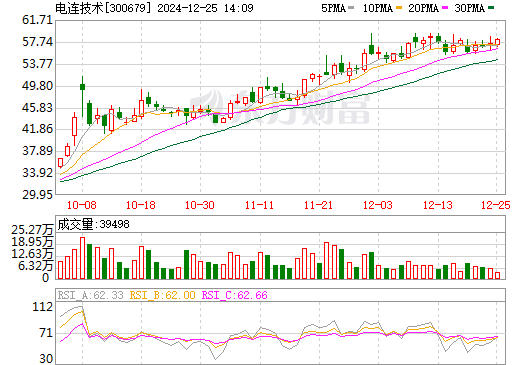Click the last red candlestick at 12-25
The width and height of the screenshot is (520, 365).
[498, 41]
